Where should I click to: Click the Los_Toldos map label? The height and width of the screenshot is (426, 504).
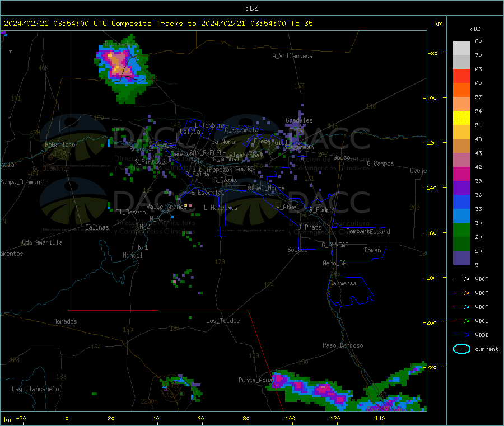pyautogui.click(x=223, y=321)
